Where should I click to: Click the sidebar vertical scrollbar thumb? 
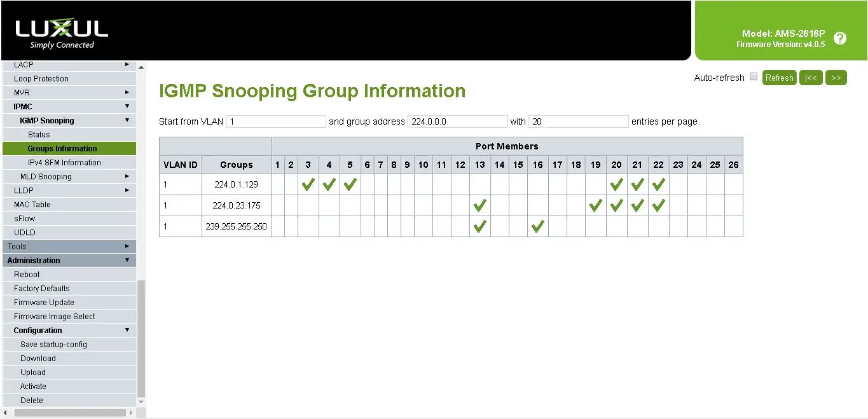point(141,338)
